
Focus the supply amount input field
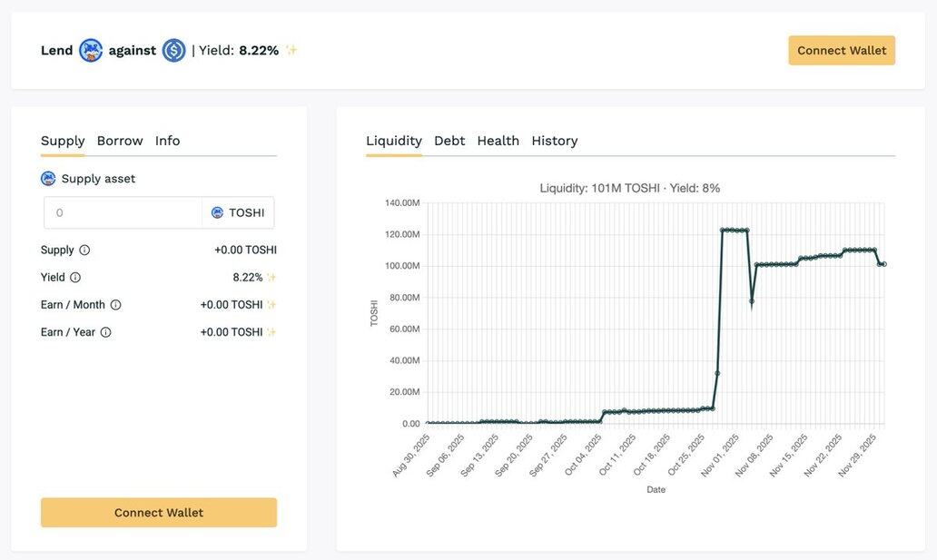[x=123, y=213]
